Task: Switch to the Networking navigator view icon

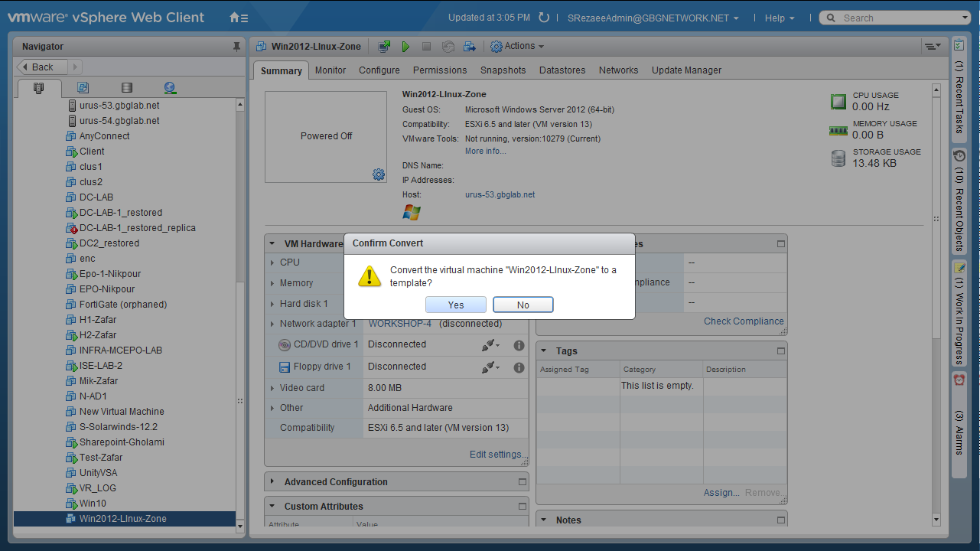Action: point(170,88)
